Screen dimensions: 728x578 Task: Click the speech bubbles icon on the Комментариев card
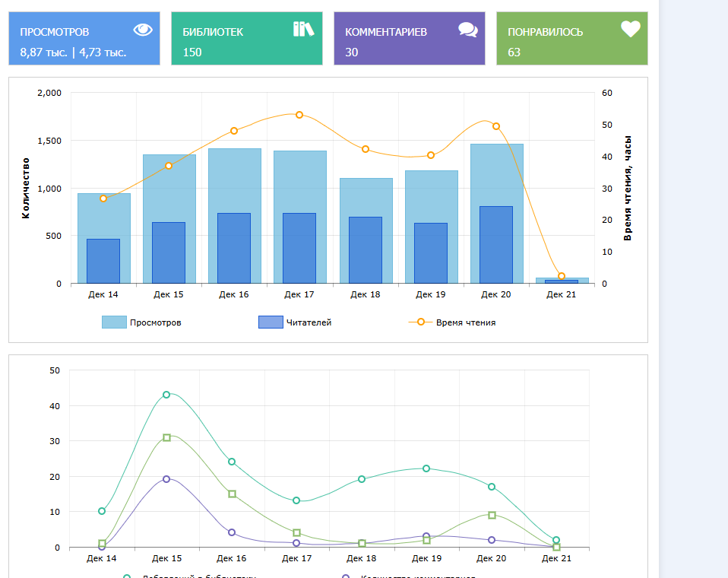(x=468, y=30)
